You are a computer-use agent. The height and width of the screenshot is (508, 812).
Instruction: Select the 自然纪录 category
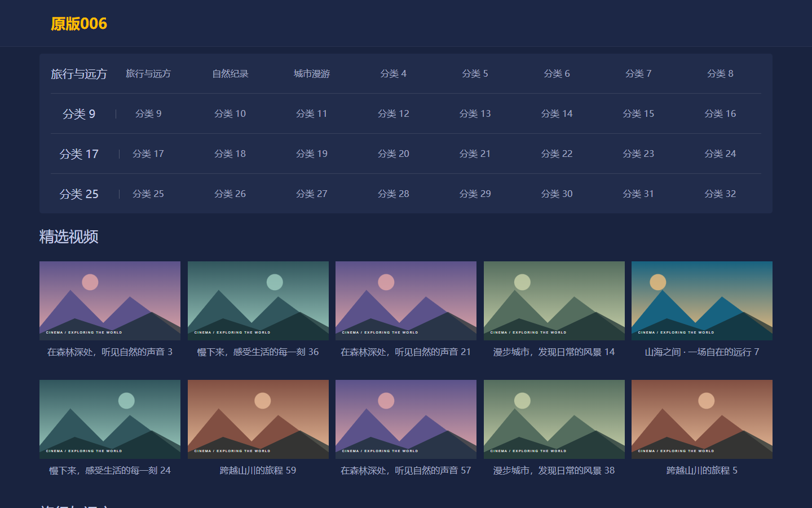pyautogui.click(x=230, y=74)
